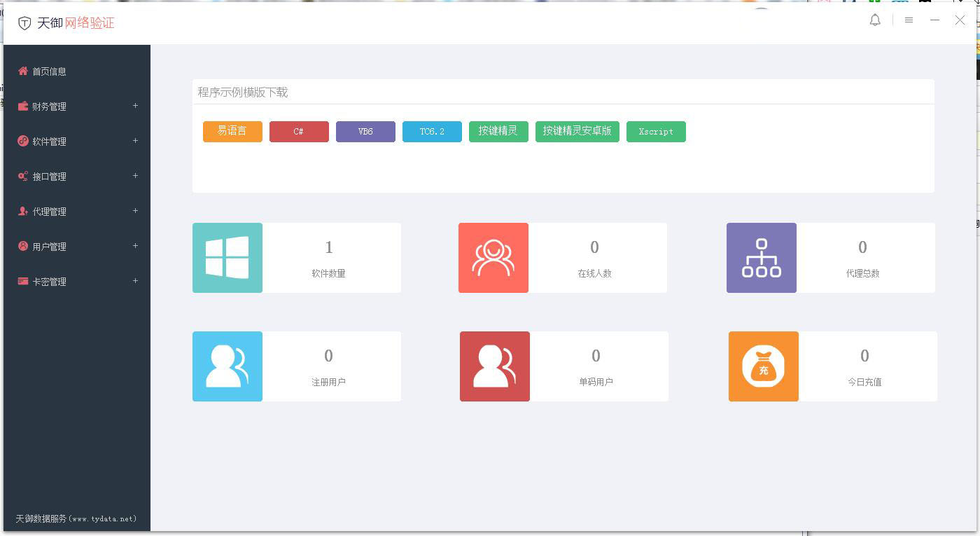Expand the 软件管理 plus sign
This screenshot has width=980, height=536.
[x=135, y=141]
